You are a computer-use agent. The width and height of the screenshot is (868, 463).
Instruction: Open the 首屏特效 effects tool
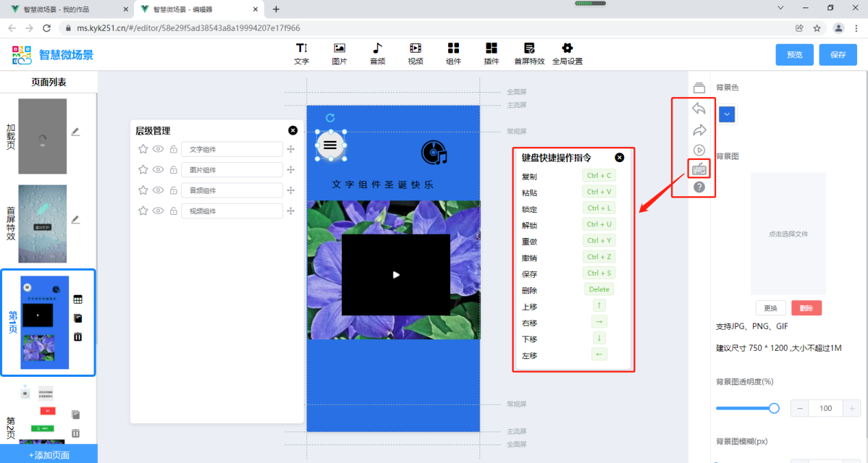coord(529,49)
